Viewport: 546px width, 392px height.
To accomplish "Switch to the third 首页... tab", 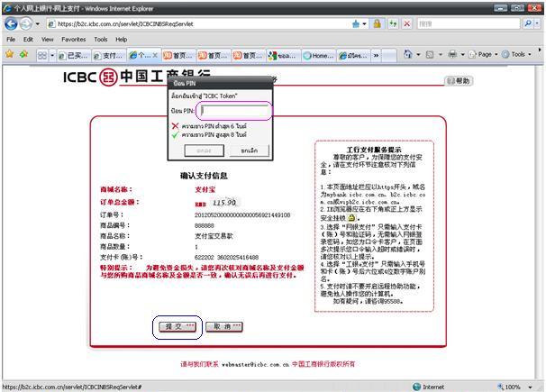I will tap(249, 56).
